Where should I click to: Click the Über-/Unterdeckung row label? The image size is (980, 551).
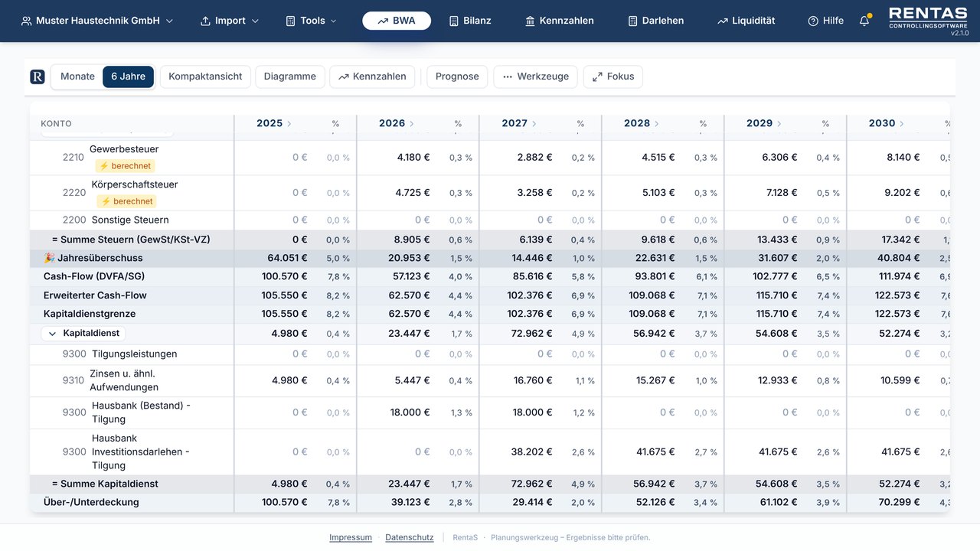[x=91, y=503]
